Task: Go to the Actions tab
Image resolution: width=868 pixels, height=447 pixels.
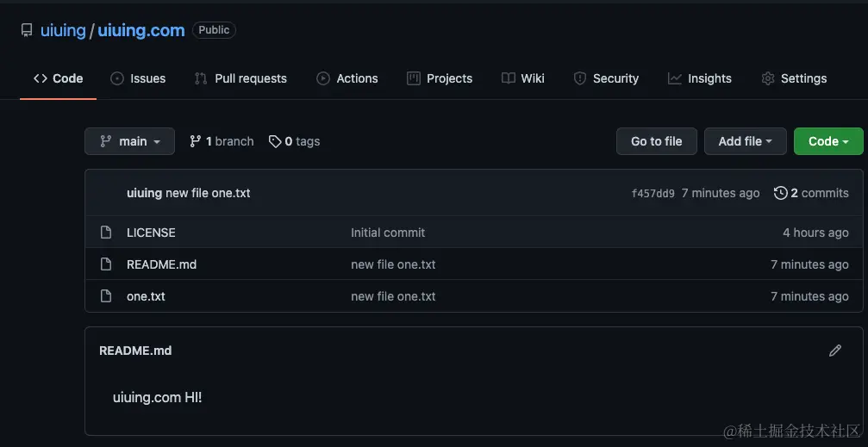Action: tap(347, 78)
